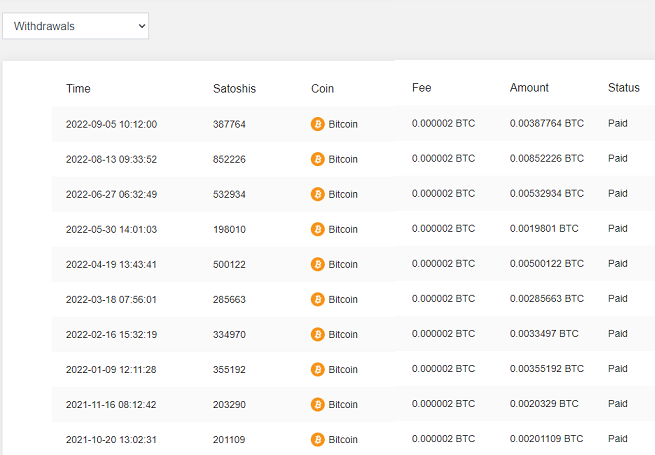Click Bitcoin icon in 2022-09-05 row
Screen dimensions: 655x455
(317, 124)
